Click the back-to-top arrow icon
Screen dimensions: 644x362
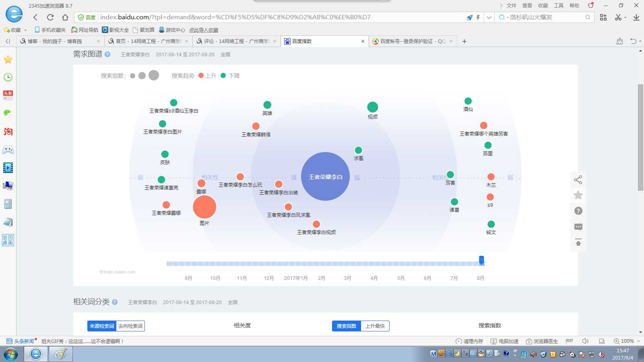pos(578,243)
